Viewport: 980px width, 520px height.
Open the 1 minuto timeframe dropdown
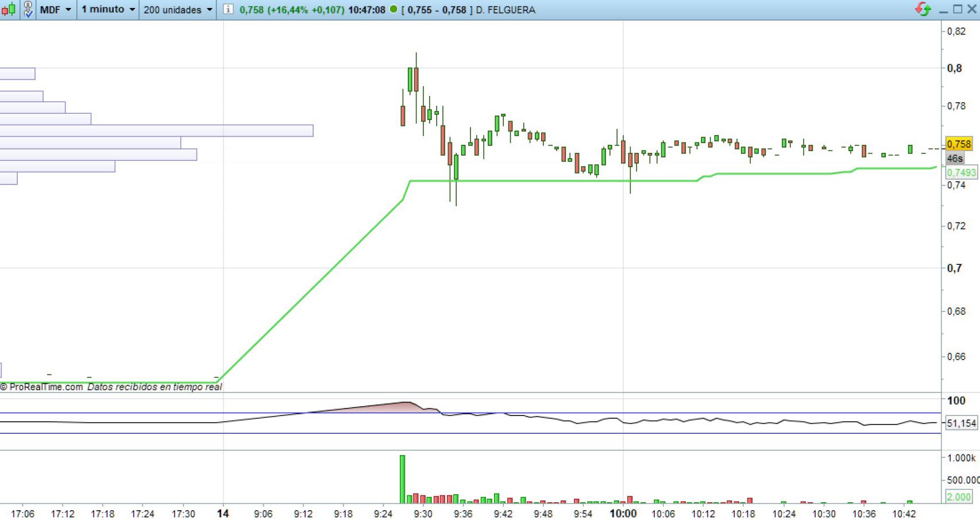coord(108,10)
